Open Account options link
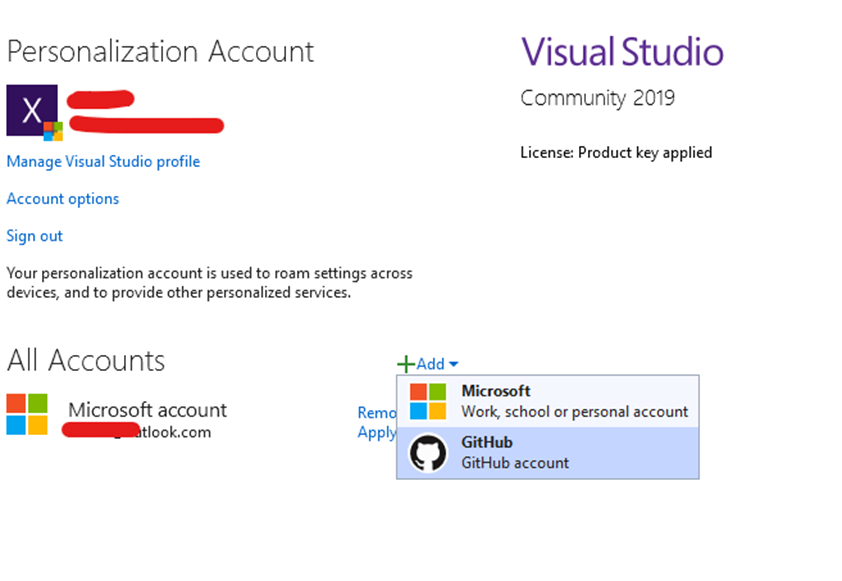 click(63, 199)
